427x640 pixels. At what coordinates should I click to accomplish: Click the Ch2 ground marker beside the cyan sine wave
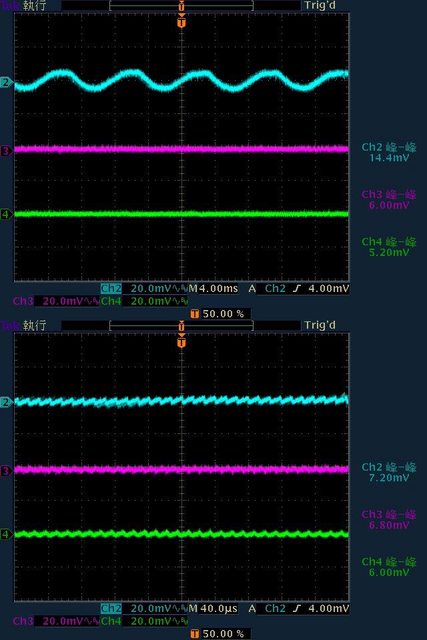(6, 82)
